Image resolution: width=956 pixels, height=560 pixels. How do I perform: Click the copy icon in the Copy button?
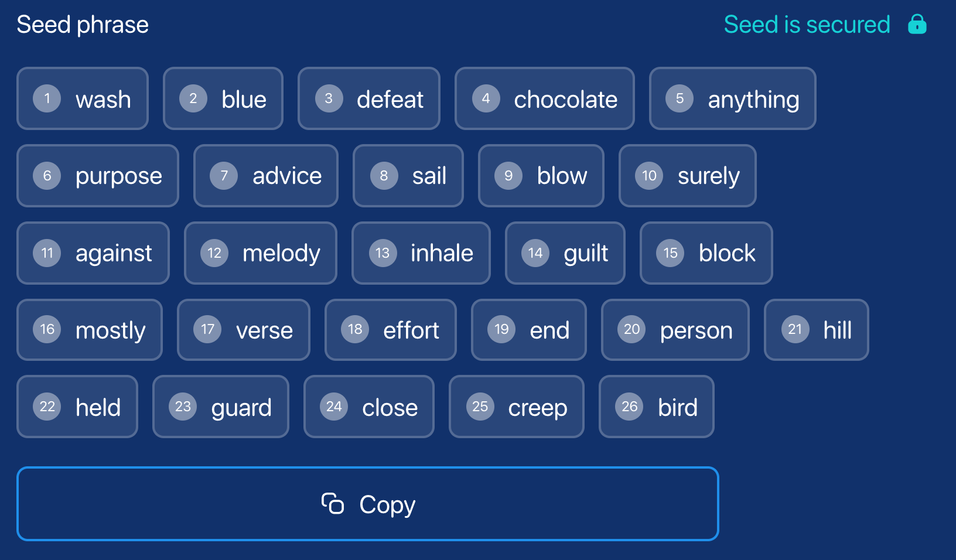tap(333, 504)
